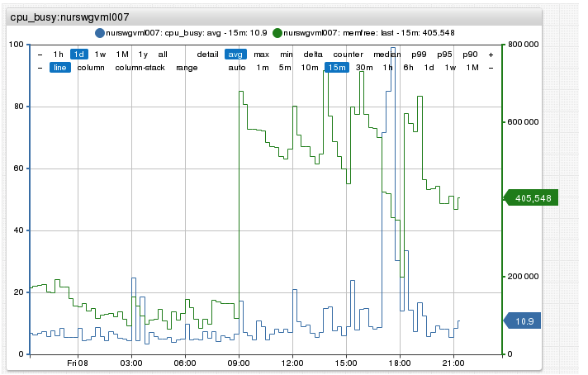
Task: Set aggregation period to 5m
Action: (x=285, y=68)
